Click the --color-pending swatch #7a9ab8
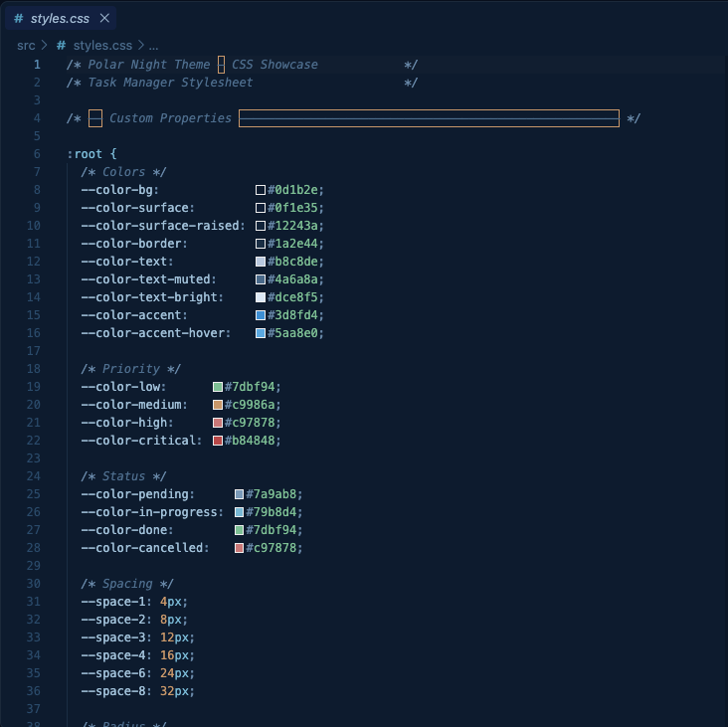 (239, 494)
